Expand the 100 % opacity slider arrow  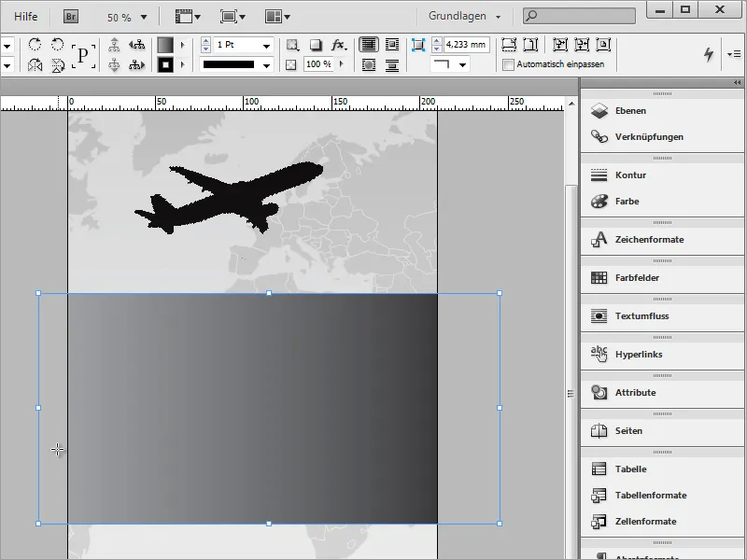pos(341,63)
